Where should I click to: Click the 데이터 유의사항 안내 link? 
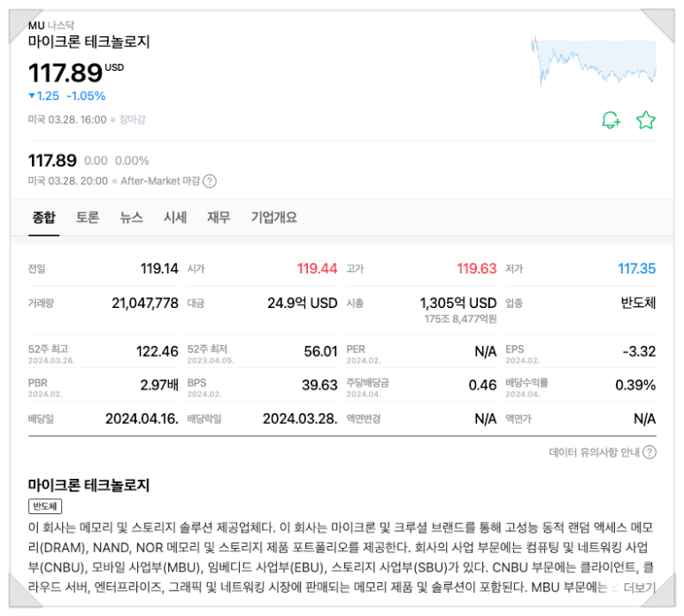(594, 452)
